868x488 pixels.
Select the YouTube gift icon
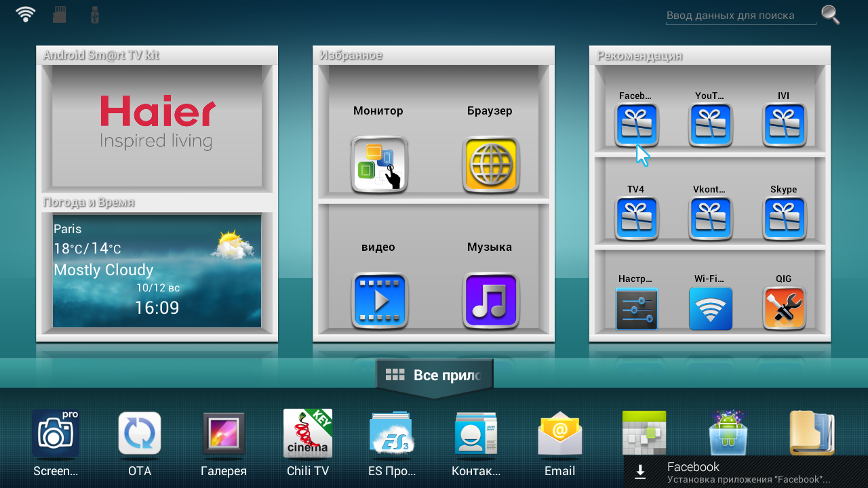coord(710,125)
